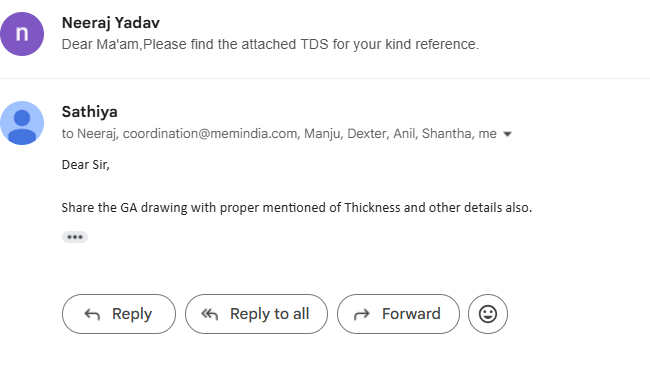This screenshot has width=650, height=373.
Task: Open the emoji reaction button
Action: coord(488,314)
